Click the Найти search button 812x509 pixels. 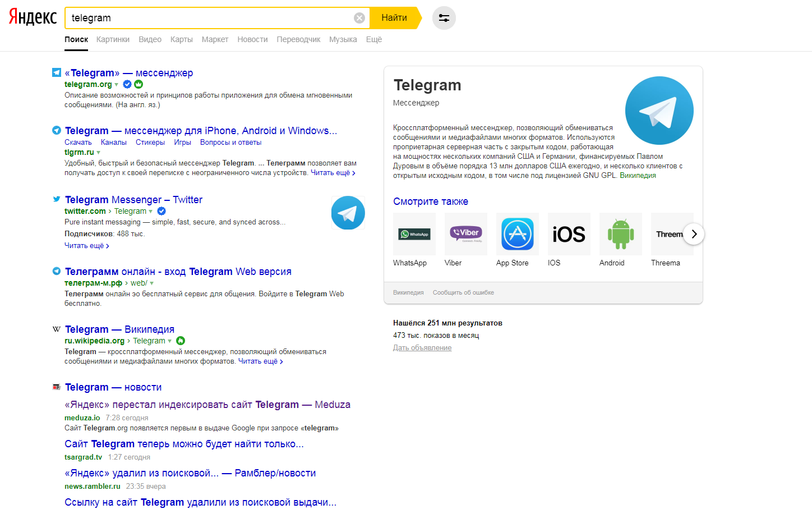click(395, 18)
